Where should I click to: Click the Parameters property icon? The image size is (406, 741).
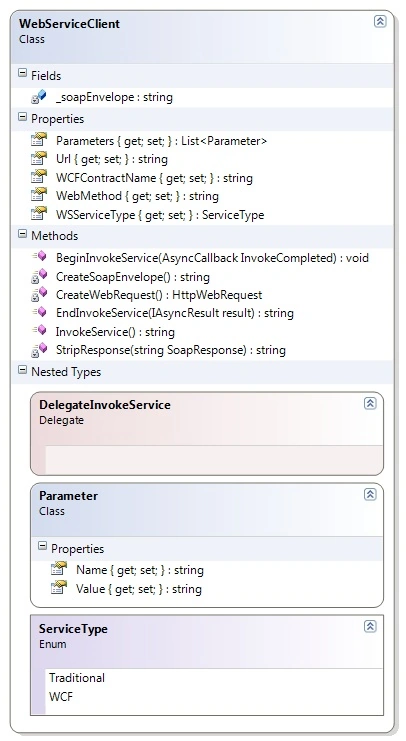pyautogui.click(x=39, y=140)
